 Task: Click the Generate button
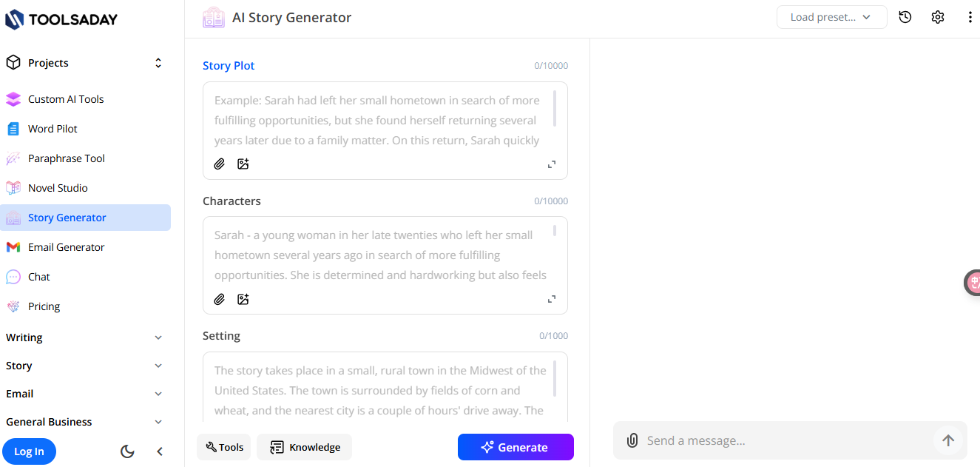point(516,447)
